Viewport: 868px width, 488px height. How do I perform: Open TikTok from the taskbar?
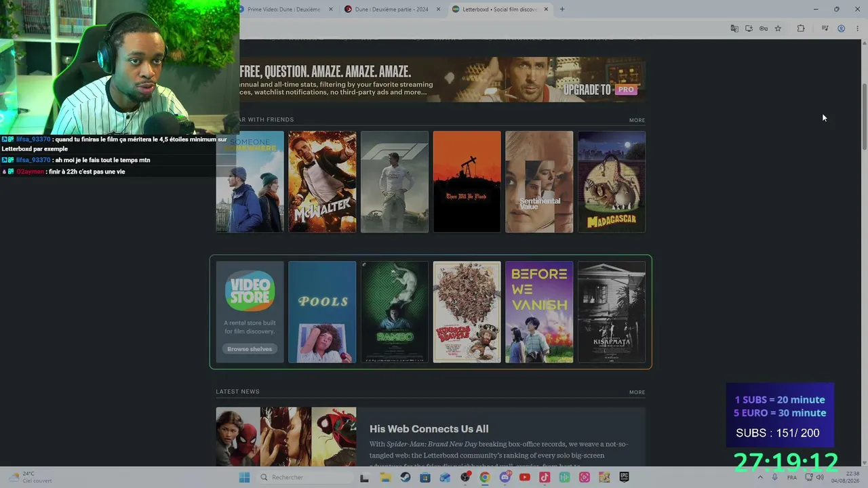(545, 477)
